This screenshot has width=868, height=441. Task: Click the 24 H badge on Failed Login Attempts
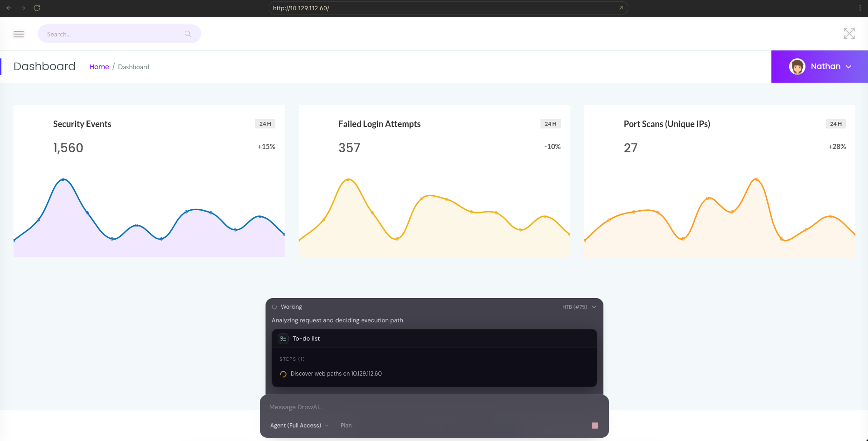[x=551, y=124]
